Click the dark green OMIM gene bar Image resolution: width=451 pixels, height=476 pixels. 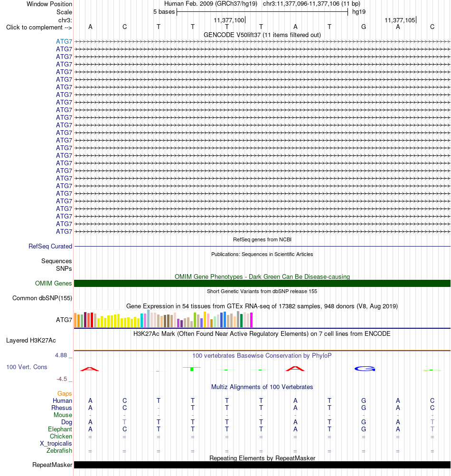(262, 283)
